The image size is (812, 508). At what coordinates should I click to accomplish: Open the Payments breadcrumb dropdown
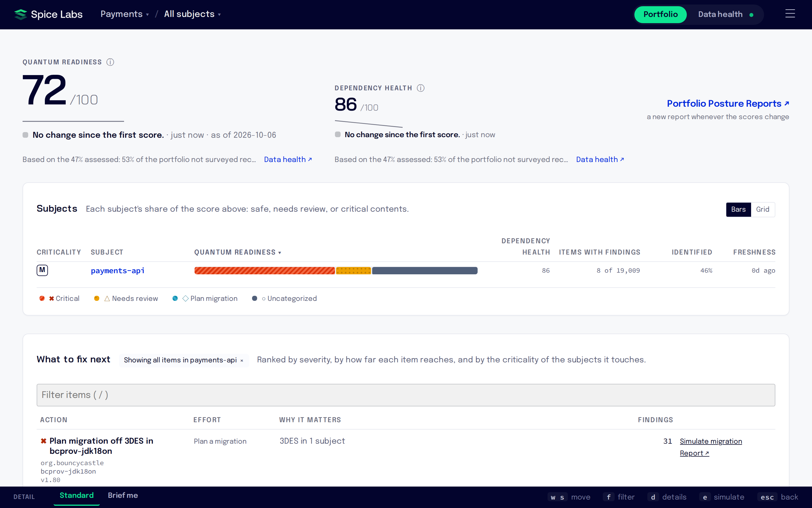point(125,14)
